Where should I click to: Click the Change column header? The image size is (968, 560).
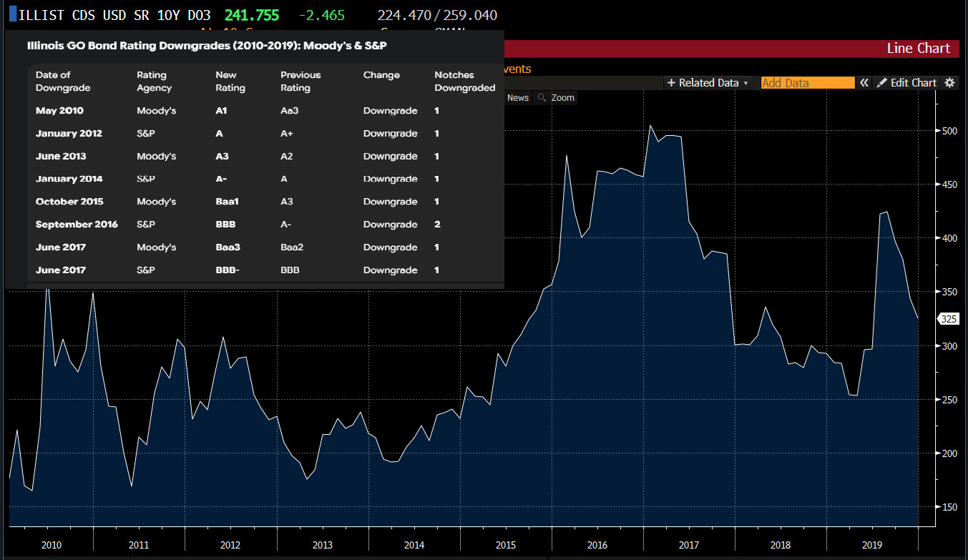[381, 75]
